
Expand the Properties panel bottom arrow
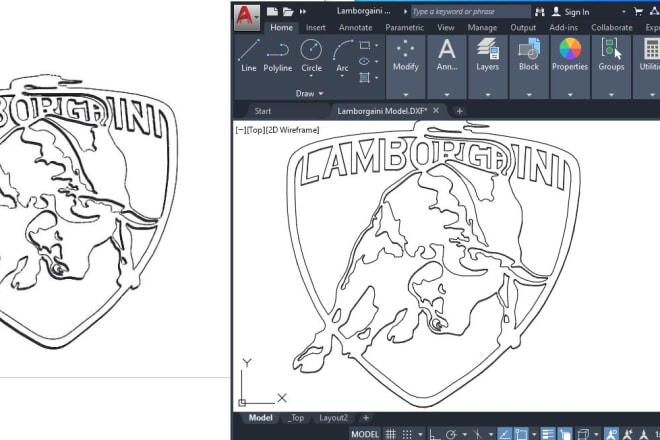570,95
